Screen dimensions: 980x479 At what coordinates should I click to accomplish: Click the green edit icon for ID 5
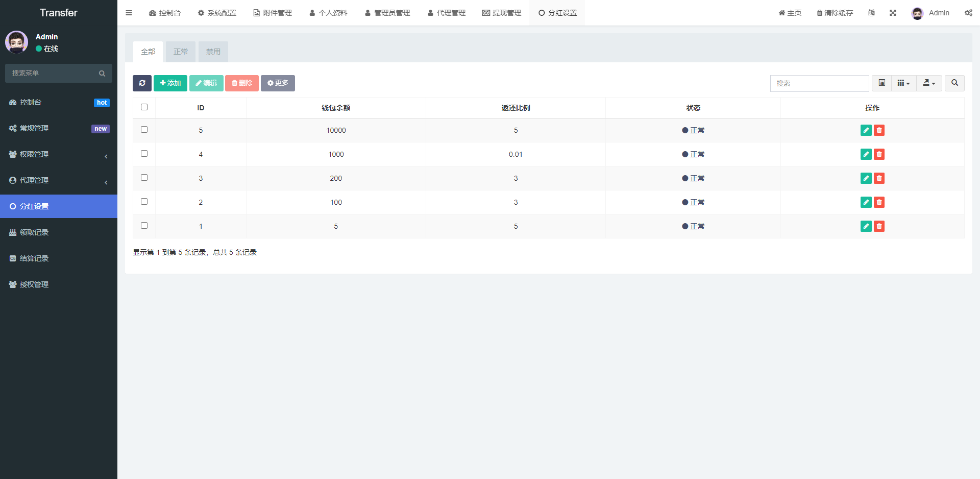(866, 130)
